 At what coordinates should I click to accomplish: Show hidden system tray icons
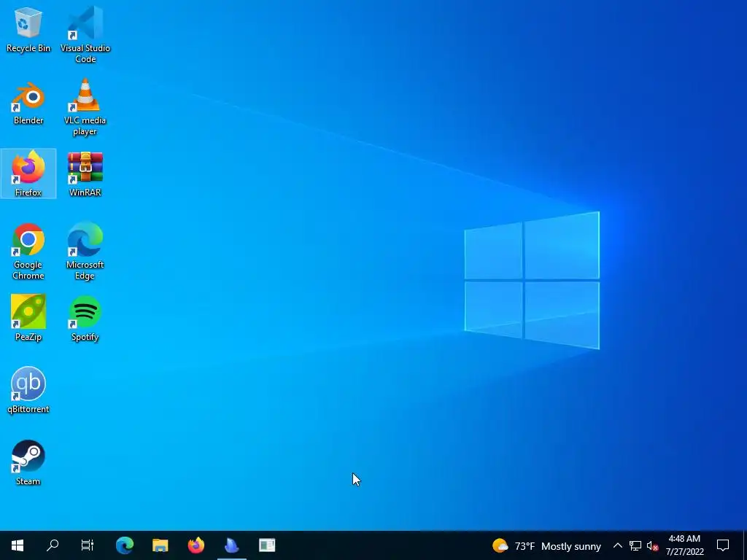click(x=617, y=545)
